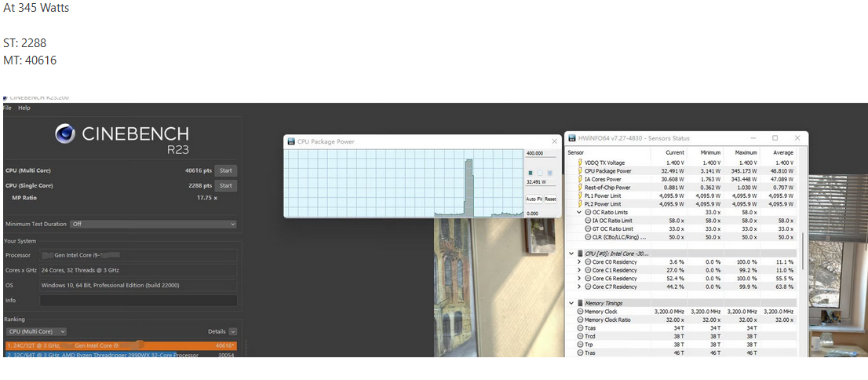
Task: Pick the dark teal graph color swatch
Action: [x=531, y=173]
